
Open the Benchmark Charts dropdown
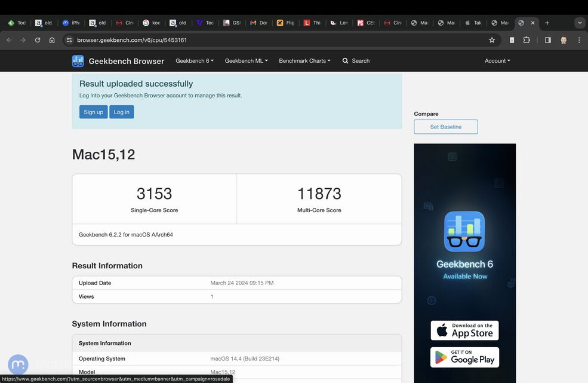304,61
